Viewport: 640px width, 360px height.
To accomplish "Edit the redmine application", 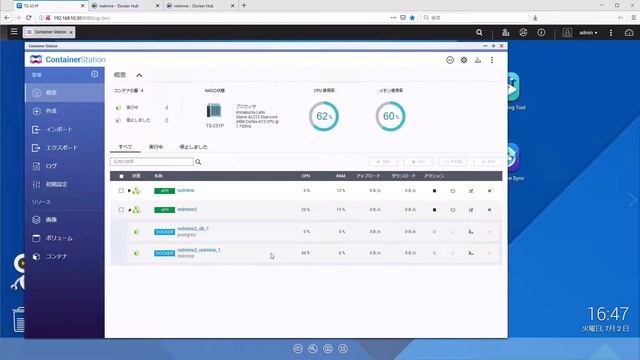I will [471, 191].
